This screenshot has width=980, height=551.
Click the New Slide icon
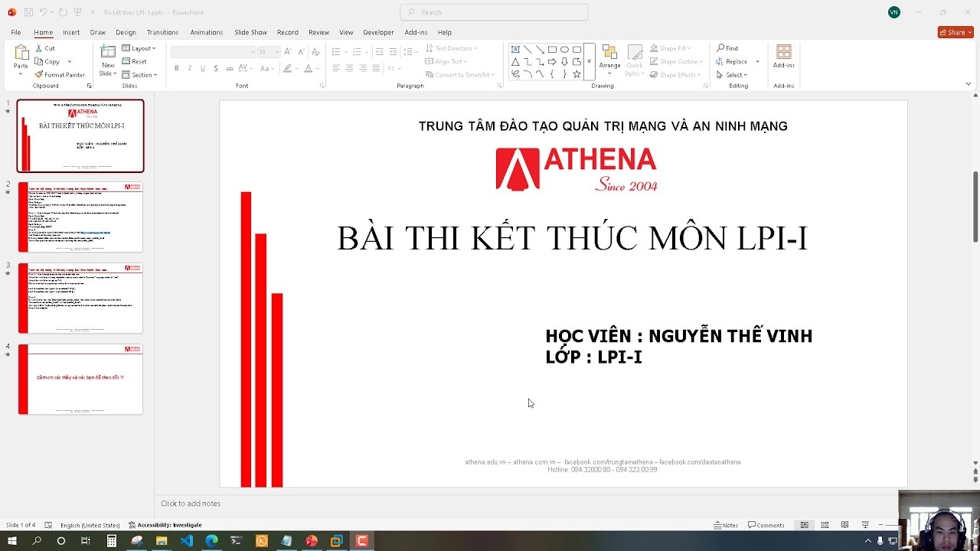(108, 52)
